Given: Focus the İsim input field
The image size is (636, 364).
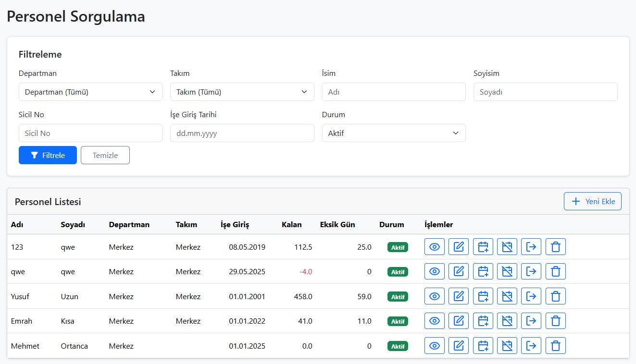Looking at the screenshot, I should coord(394,92).
